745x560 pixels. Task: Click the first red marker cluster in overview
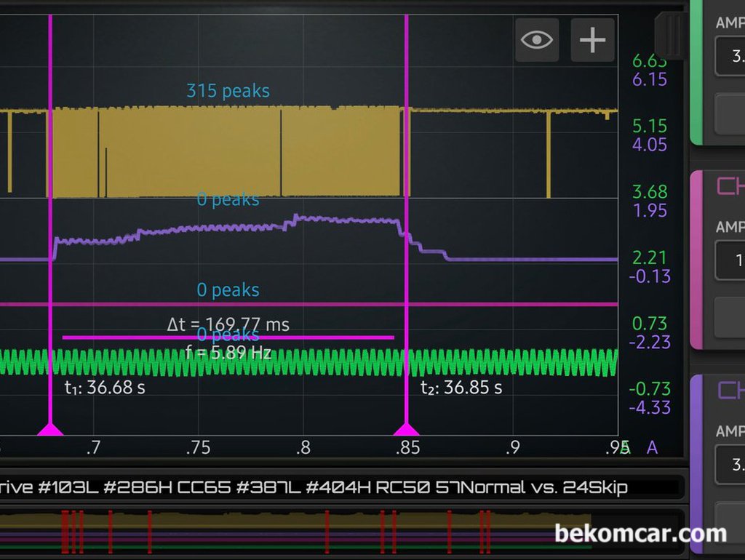click(x=73, y=532)
